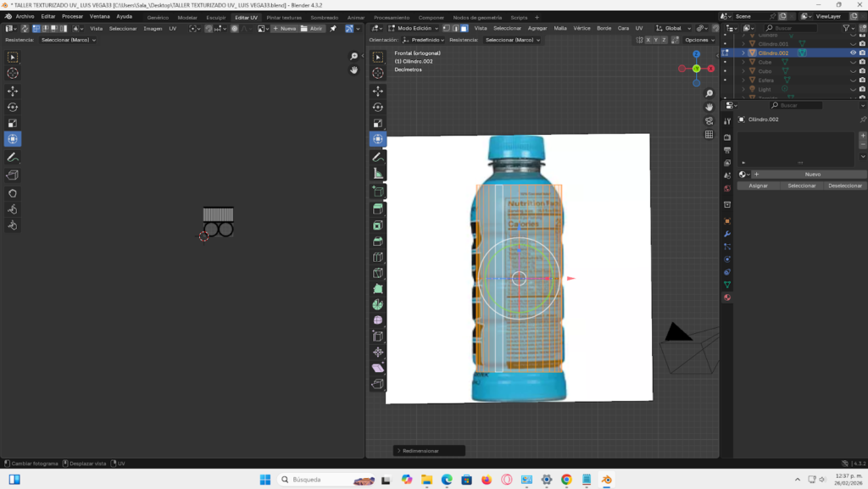
Task: Click Nueva to create a new image
Action: (x=288, y=30)
